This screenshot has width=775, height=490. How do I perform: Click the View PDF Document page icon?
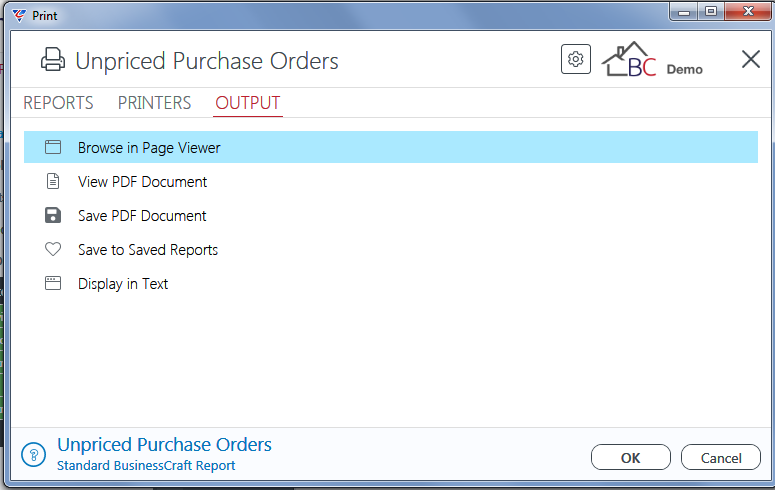tap(53, 181)
